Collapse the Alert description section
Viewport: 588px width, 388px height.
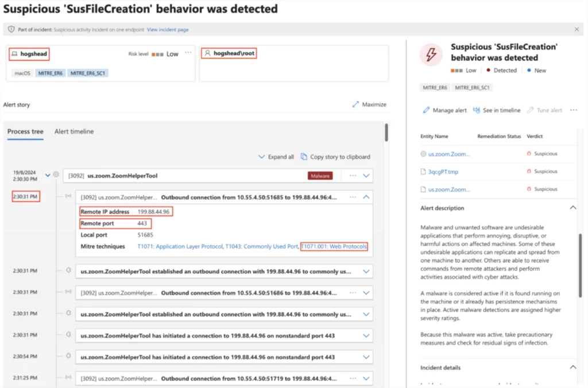[x=574, y=207]
